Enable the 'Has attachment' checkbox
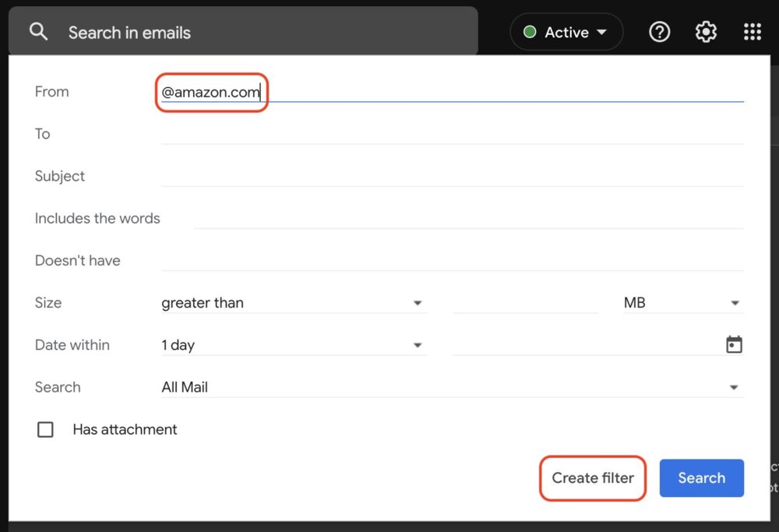The image size is (779, 532). (45, 429)
